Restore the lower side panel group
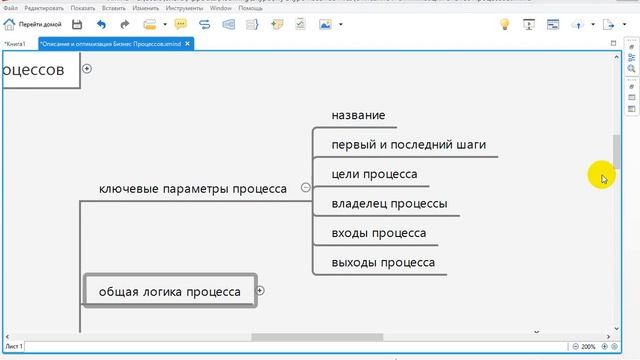 (x=631, y=87)
